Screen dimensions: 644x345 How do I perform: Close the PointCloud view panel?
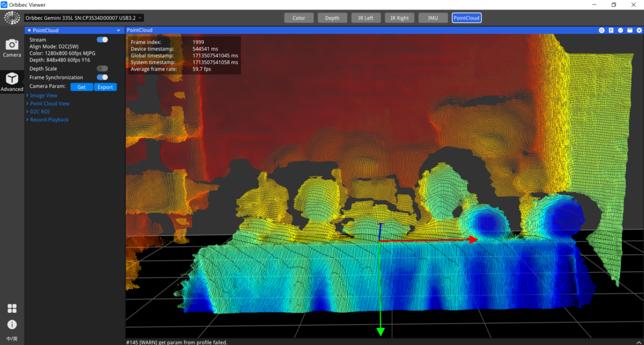(638, 30)
